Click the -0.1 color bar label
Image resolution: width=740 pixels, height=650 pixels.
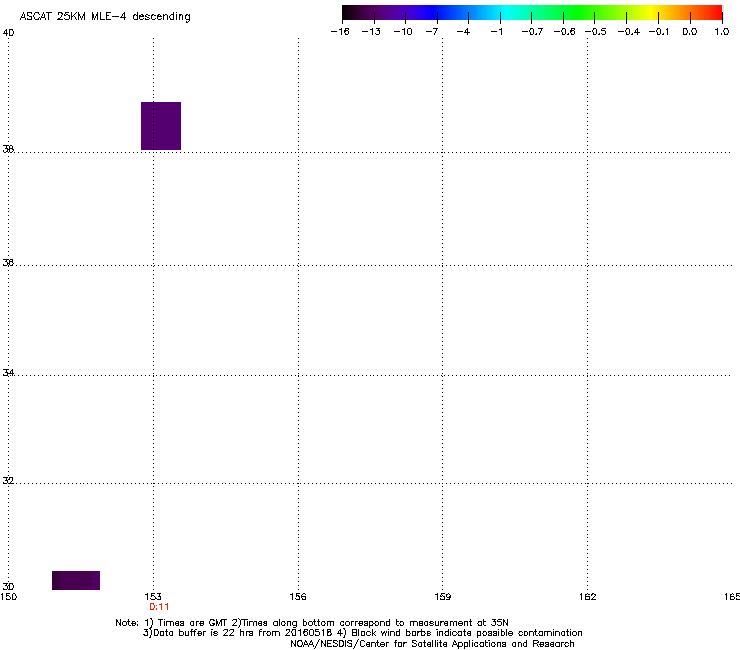tap(659, 32)
